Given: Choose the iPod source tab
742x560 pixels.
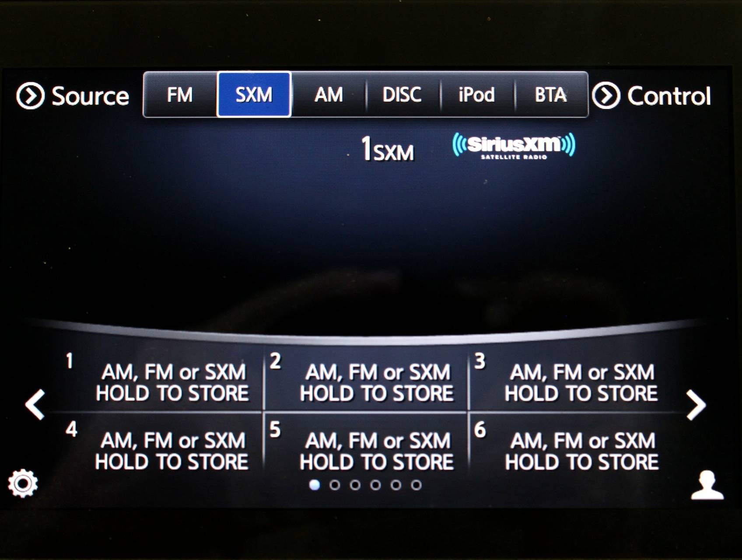Looking at the screenshot, I should [x=476, y=95].
